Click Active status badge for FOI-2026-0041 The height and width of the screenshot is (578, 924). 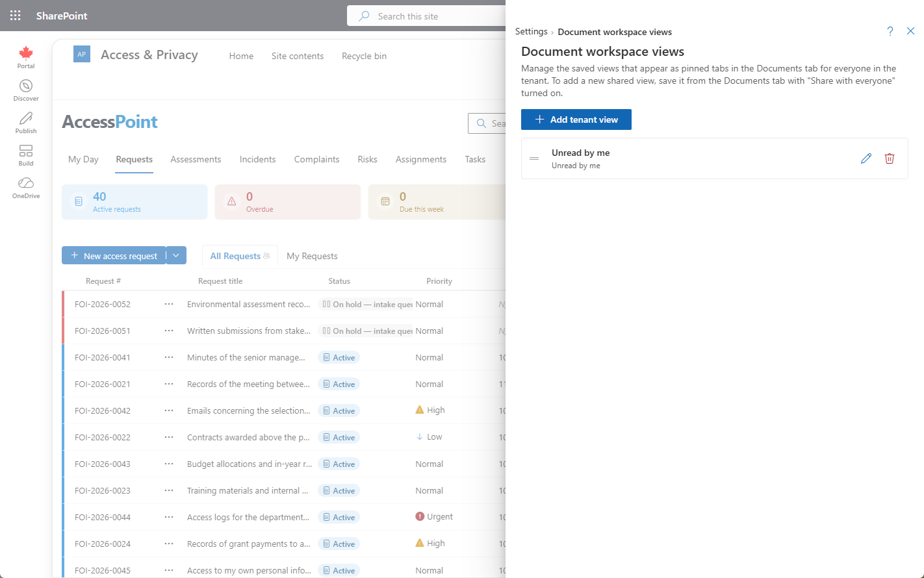tap(339, 357)
